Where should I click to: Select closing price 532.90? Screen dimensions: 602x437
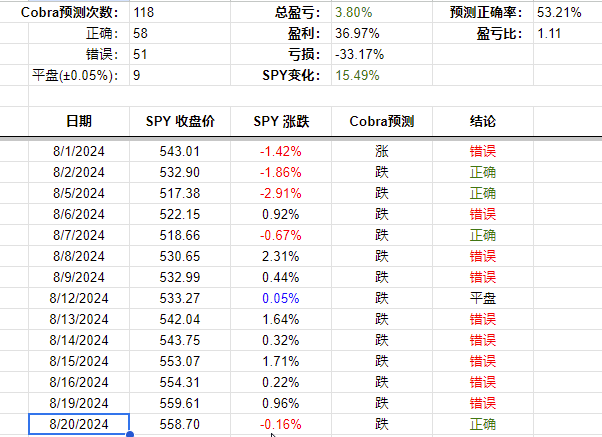[x=180, y=172]
